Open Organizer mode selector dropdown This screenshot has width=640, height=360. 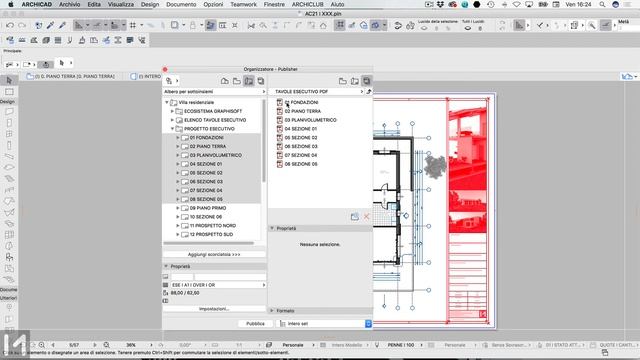[171, 81]
